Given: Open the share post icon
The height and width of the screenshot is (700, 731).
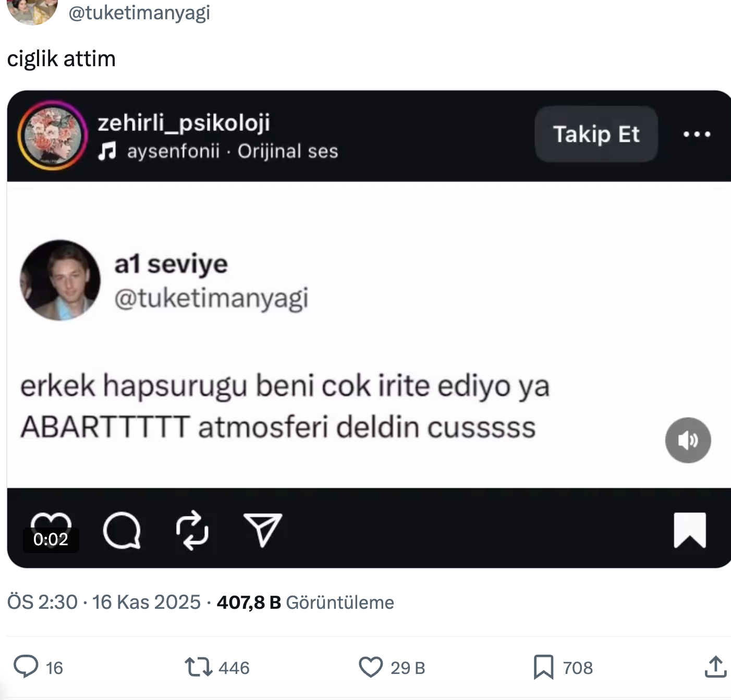Looking at the screenshot, I should pos(715,667).
